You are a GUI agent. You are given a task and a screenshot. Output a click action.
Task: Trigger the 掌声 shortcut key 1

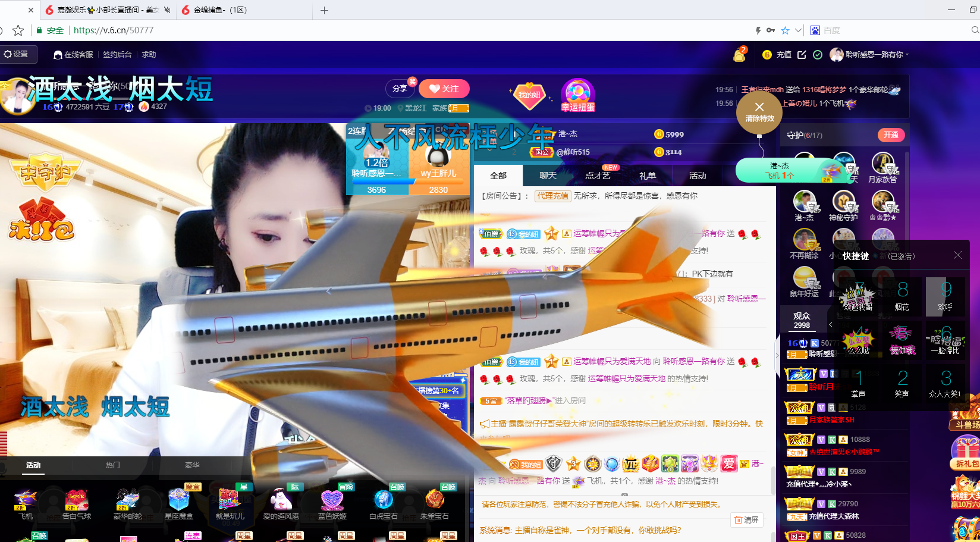pos(858,383)
